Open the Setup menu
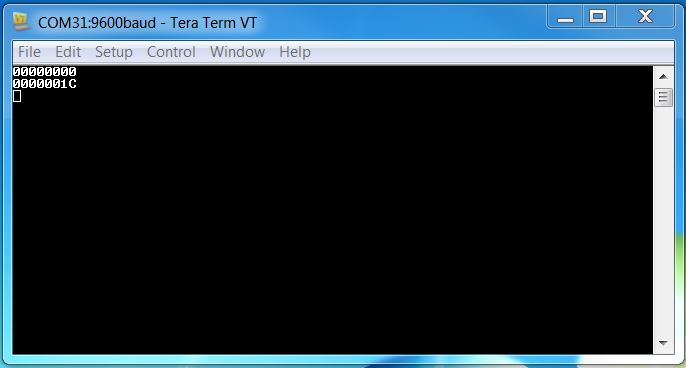Image resolution: width=686 pixels, height=368 pixels. 114,52
